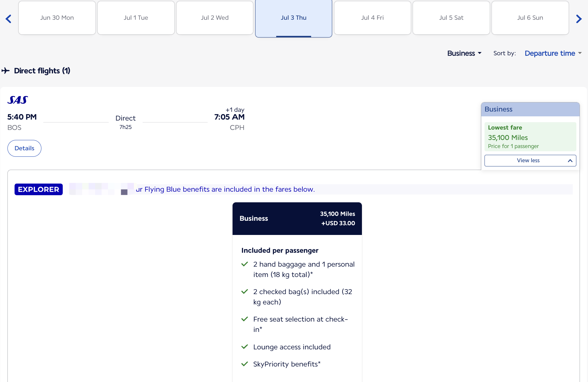Select the Jul 4 Fri date tab

[372, 18]
